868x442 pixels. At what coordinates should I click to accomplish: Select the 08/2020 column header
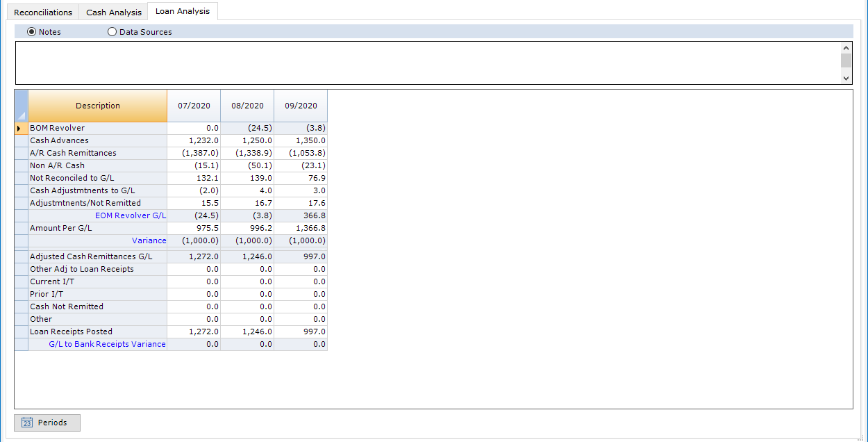coord(247,106)
